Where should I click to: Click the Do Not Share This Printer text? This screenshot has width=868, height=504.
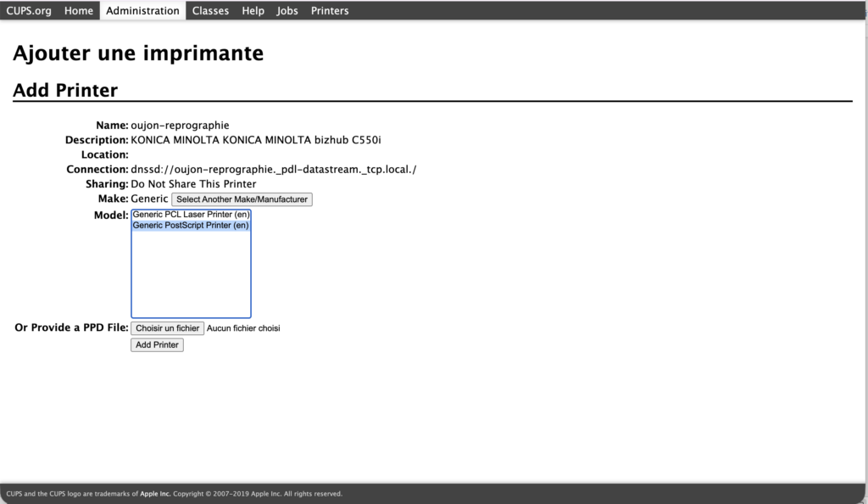(193, 183)
